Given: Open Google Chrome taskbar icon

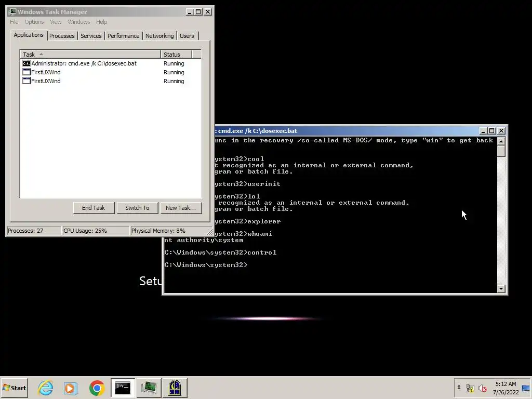Looking at the screenshot, I should (x=97, y=388).
